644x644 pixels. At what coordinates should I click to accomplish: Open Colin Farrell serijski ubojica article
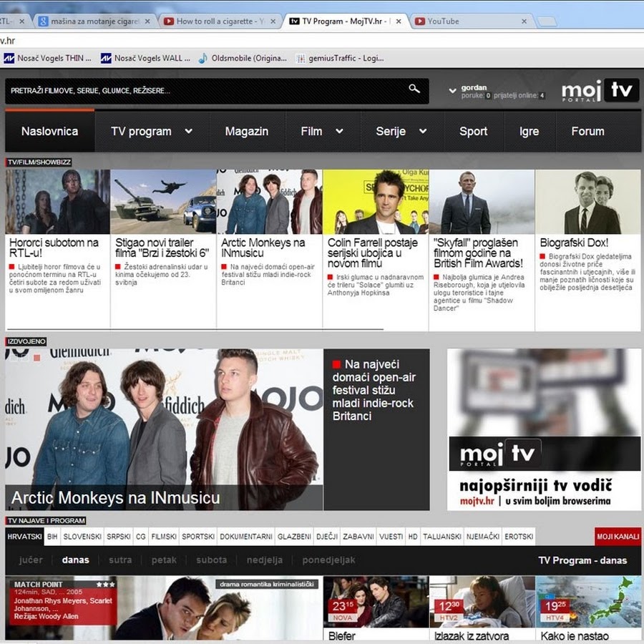(x=373, y=253)
